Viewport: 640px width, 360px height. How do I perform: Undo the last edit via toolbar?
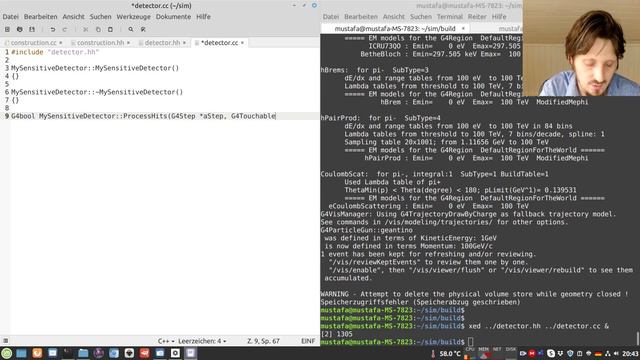click(x=53, y=29)
